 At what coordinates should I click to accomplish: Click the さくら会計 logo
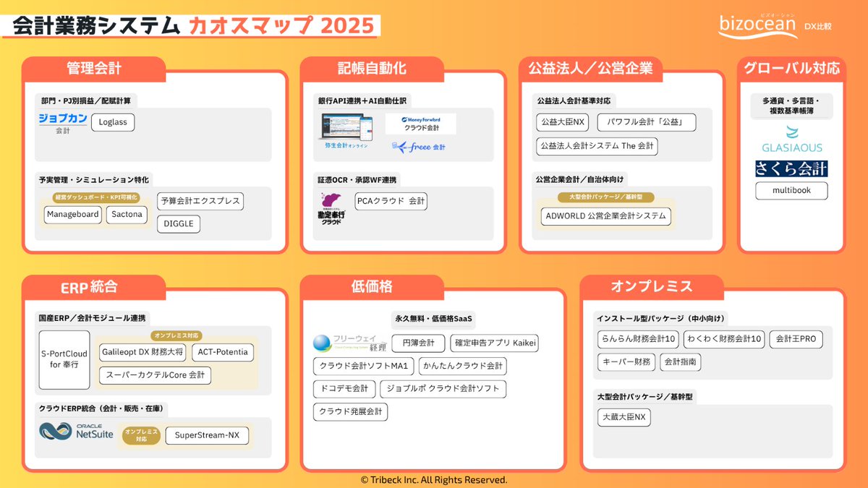click(x=791, y=169)
